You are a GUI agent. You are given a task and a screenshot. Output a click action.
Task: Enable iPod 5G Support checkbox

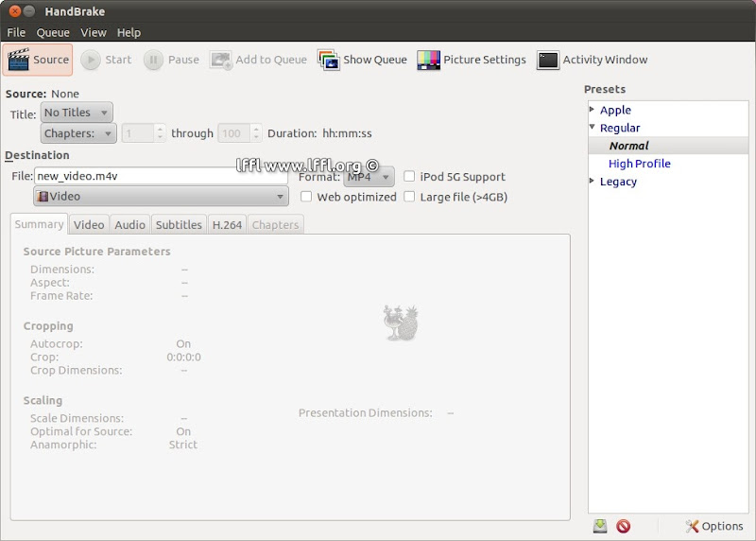click(409, 177)
